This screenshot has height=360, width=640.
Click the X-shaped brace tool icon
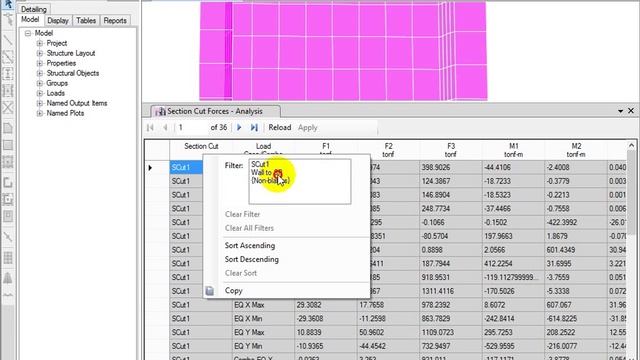point(8,108)
